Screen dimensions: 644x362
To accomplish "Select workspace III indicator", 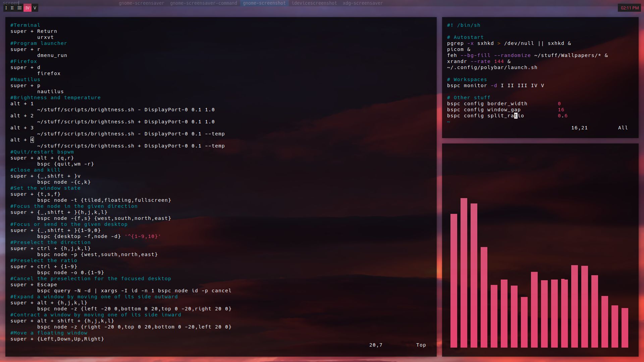I will [x=20, y=8].
